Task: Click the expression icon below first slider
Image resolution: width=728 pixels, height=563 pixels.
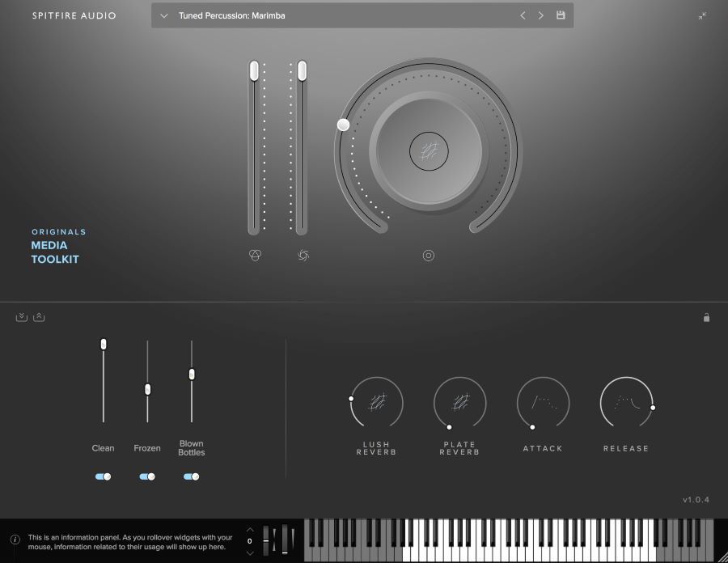Action: pyautogui.click(x=256, y=256)
